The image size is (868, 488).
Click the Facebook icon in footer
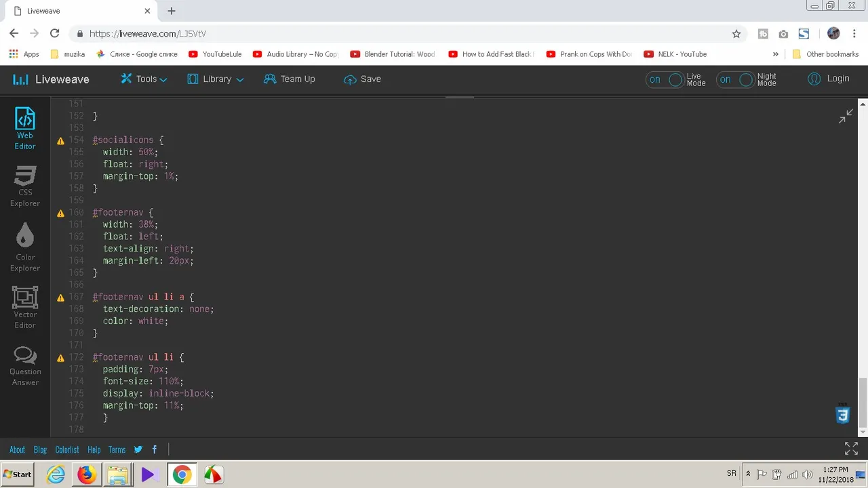tap(155, 449)
